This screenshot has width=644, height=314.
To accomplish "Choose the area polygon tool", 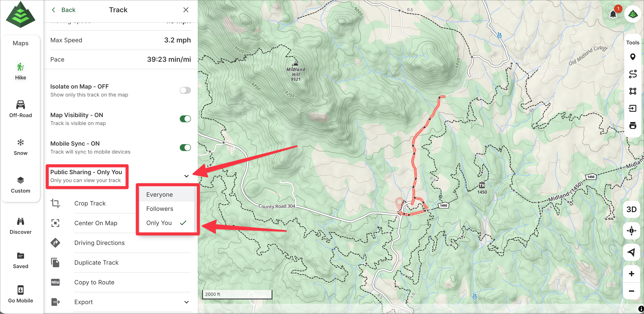I will [x=632, y=91].
